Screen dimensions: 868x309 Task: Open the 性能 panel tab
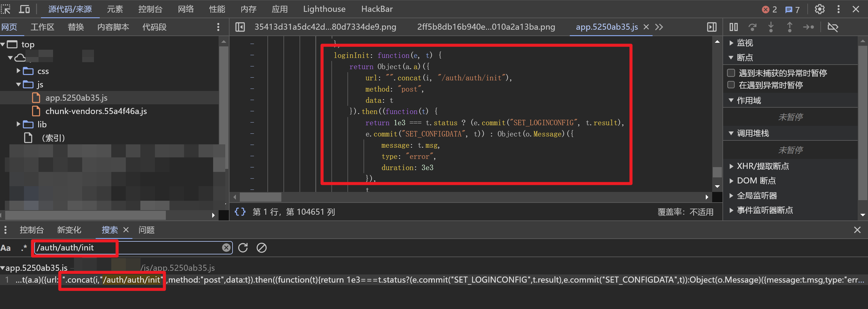click(217, 9)
